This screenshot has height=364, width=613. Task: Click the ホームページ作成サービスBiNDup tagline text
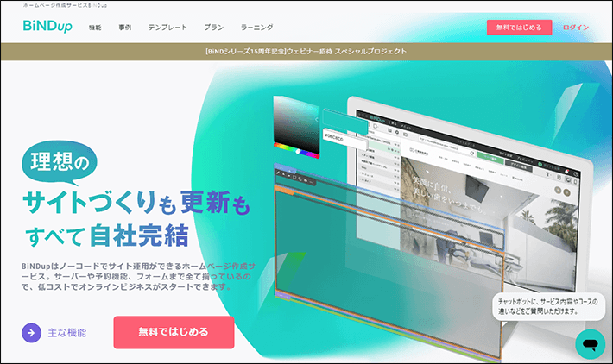coord(65,5)
